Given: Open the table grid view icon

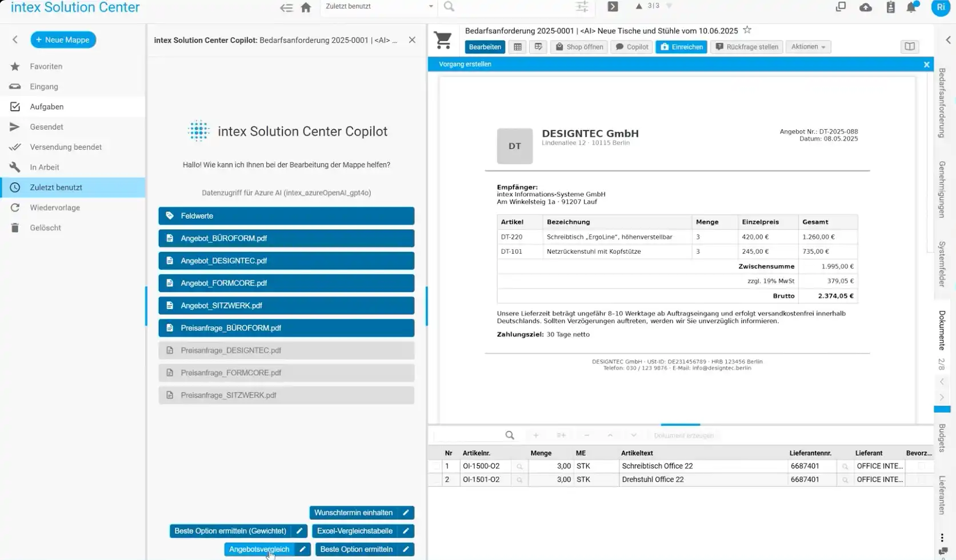Looking at the screenshot, I should point(518,47).
